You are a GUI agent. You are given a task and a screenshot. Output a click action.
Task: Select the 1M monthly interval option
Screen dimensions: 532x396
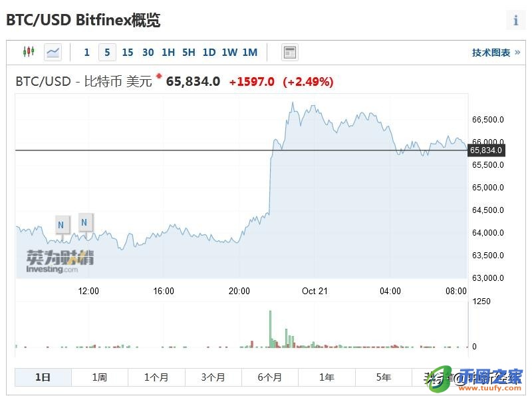[x=249, y=52]
